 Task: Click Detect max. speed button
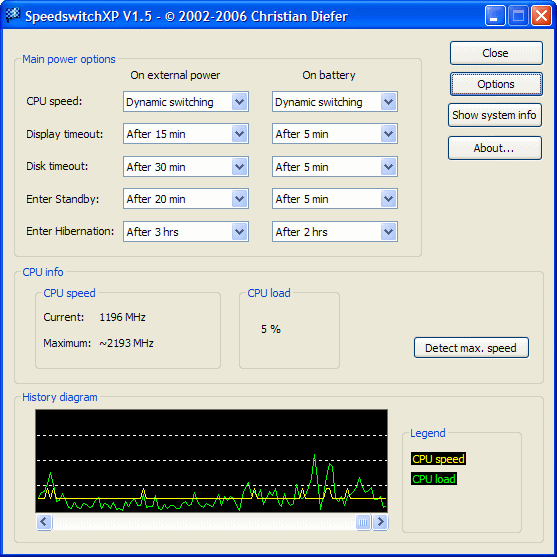pos(471,348)
